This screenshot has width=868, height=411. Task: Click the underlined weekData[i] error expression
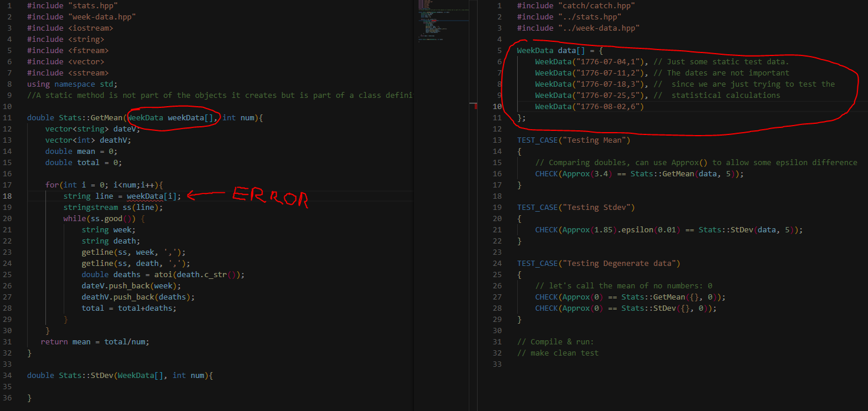coord(154,196)
